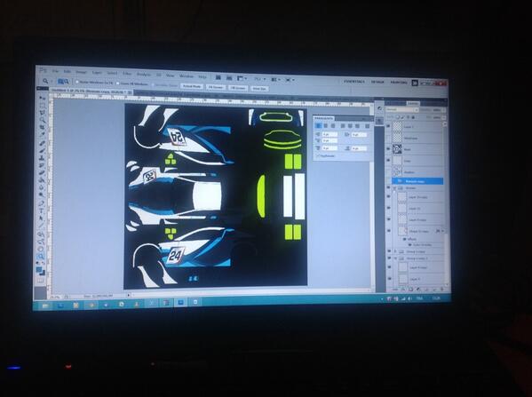
Task: Select the Horizontal Type tool
Action: coord(42,211)
